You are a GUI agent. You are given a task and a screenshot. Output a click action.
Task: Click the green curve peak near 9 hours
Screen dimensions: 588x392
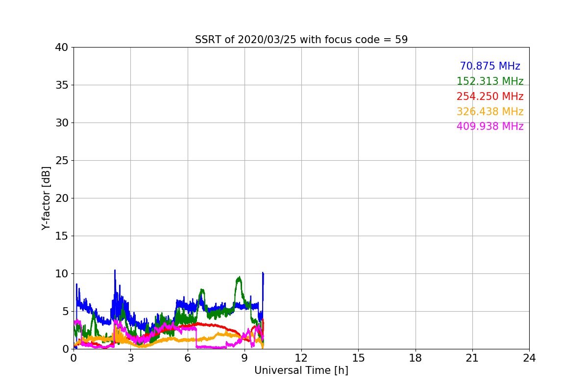(x=239, y=279)
